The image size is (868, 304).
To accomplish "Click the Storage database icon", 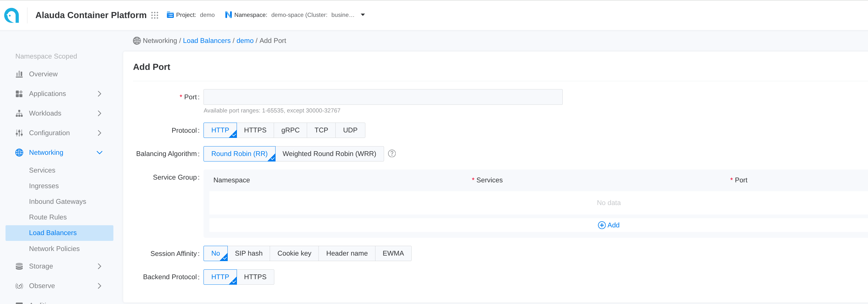I will (19, 266).
